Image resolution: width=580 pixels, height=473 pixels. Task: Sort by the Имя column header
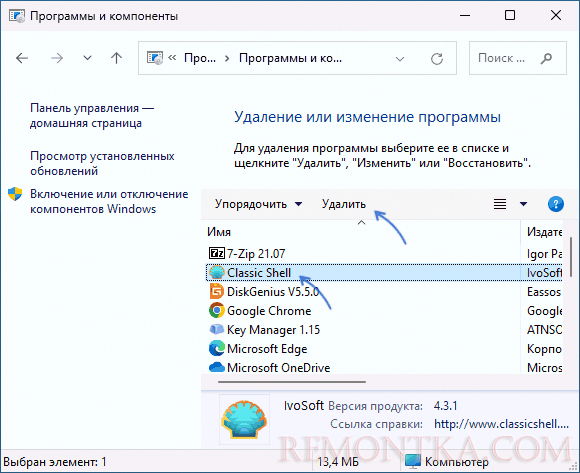(x=219, y=232)
